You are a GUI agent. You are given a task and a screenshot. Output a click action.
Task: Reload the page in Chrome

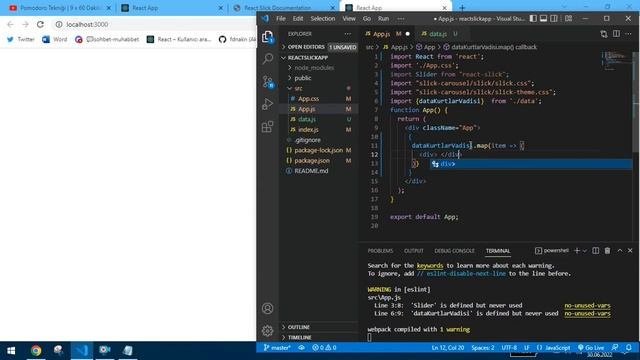click(x=40, y=24)
